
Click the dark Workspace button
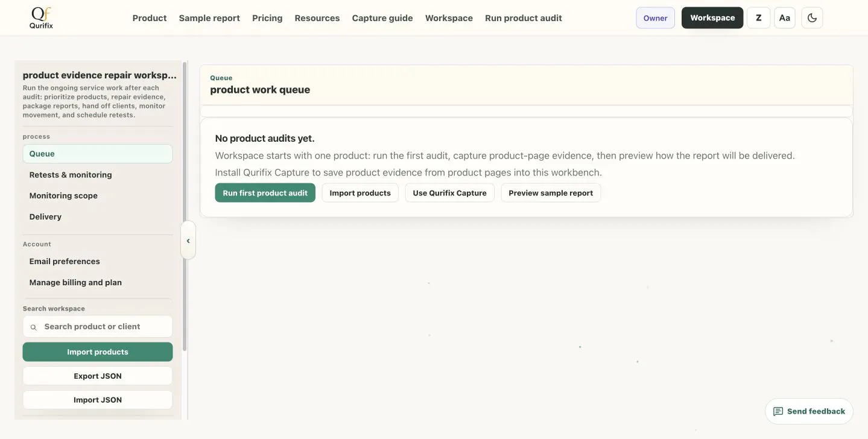[712, 18]
